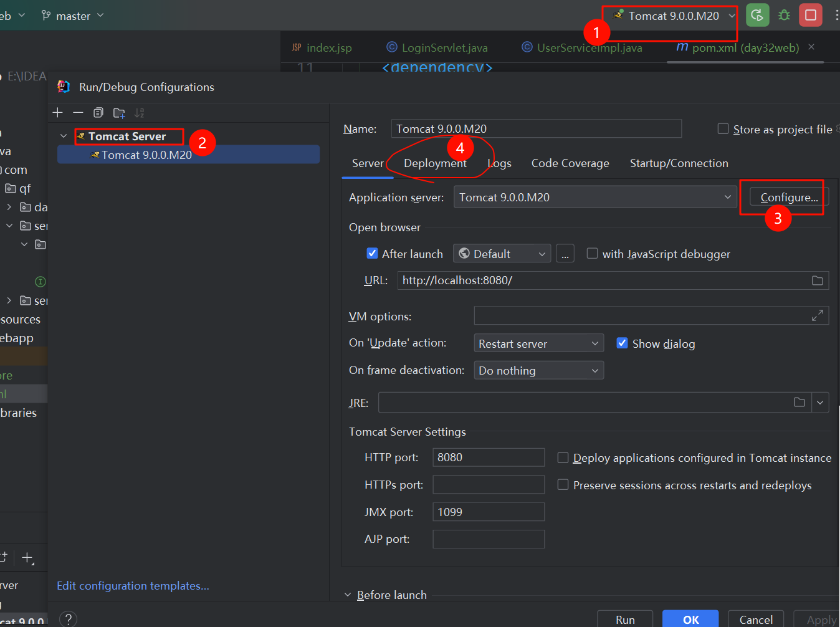Viewport: 840px width, 627px height.
Task: Collapse the Before launch section
Action: coord(348,595)
